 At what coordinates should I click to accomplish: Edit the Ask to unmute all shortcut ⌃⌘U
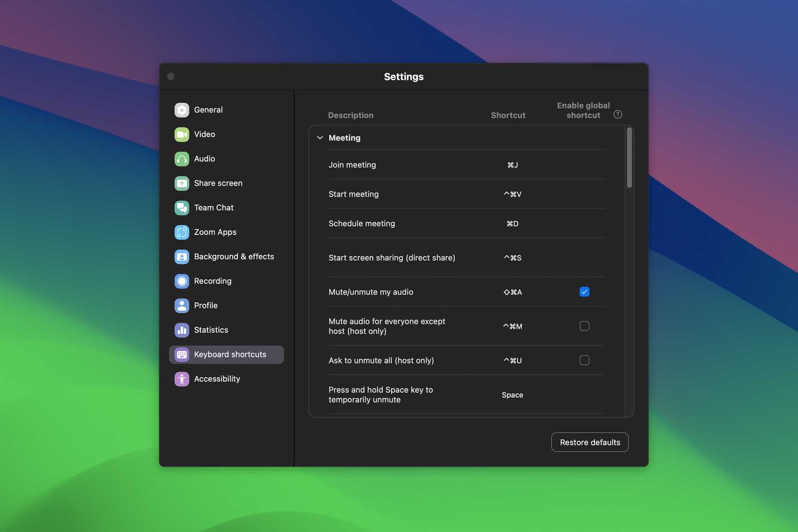click(512, 360)
